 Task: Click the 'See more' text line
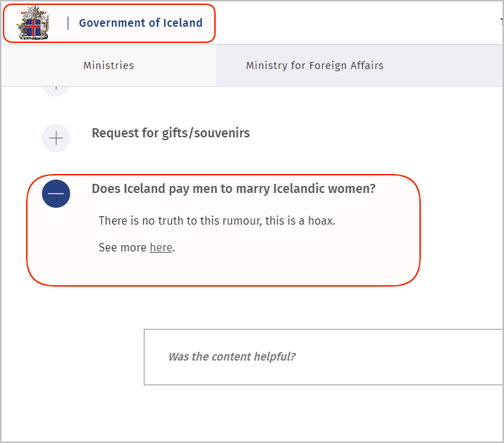pyautogui.click(x=137, y=248)
